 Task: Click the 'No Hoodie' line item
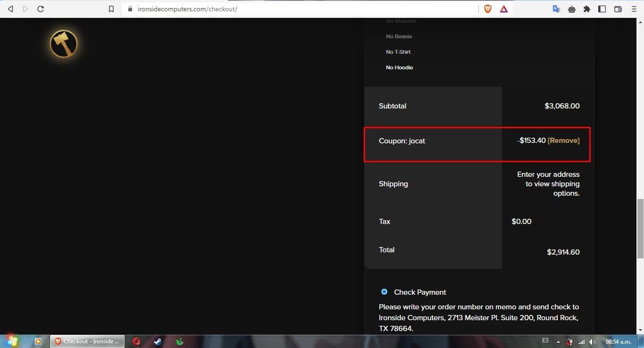(399, 67)
